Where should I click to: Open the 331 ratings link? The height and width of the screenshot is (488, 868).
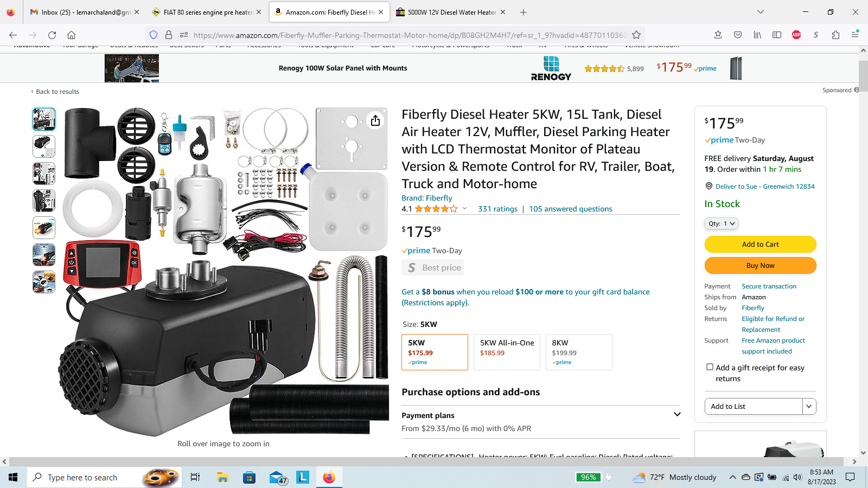click(497, 209)
